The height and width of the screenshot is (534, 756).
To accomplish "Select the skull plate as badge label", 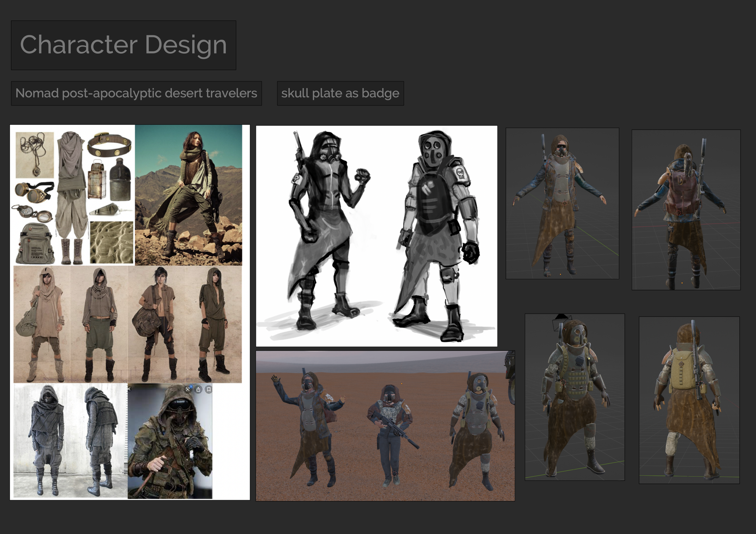I will click(x=340, y=93).
